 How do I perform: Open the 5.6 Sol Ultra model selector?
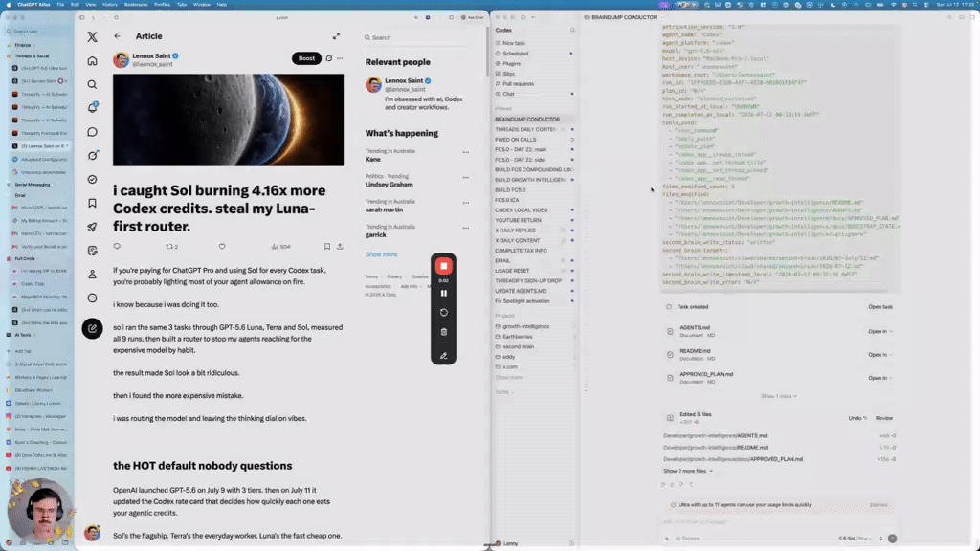(x=855, y=538)
